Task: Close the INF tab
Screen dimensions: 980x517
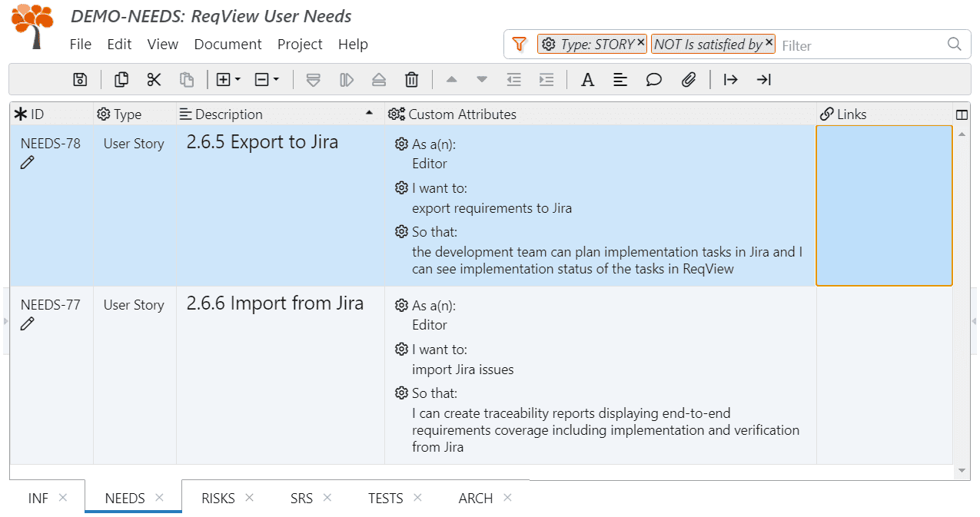Action: pyautogui.click(x=63, y=498)
